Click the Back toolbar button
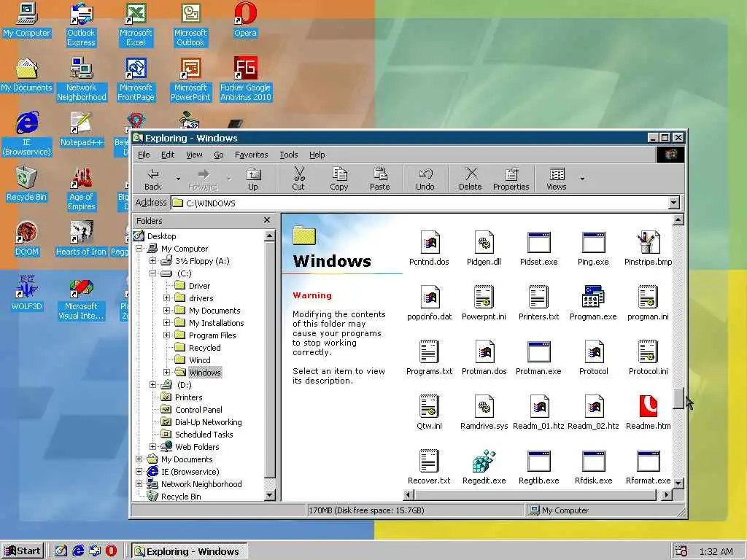The height and width of the screenshot is (560, 747). click(153, 179)
